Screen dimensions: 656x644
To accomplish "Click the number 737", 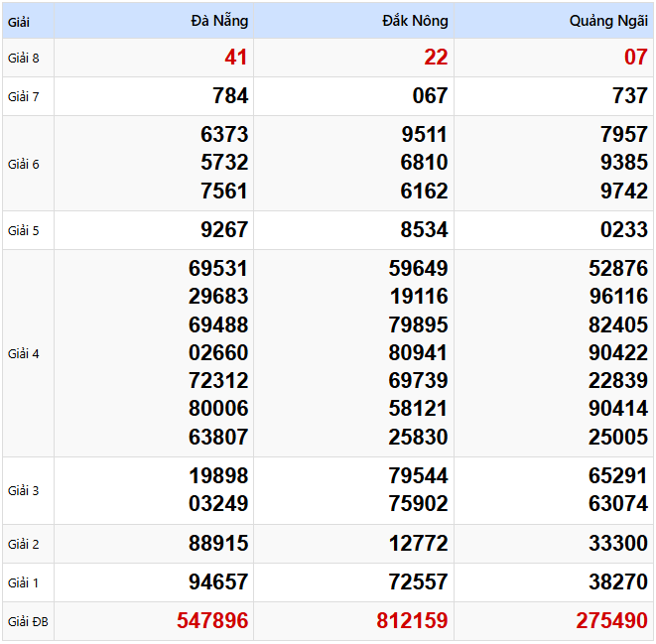I will tap(630, 96).
